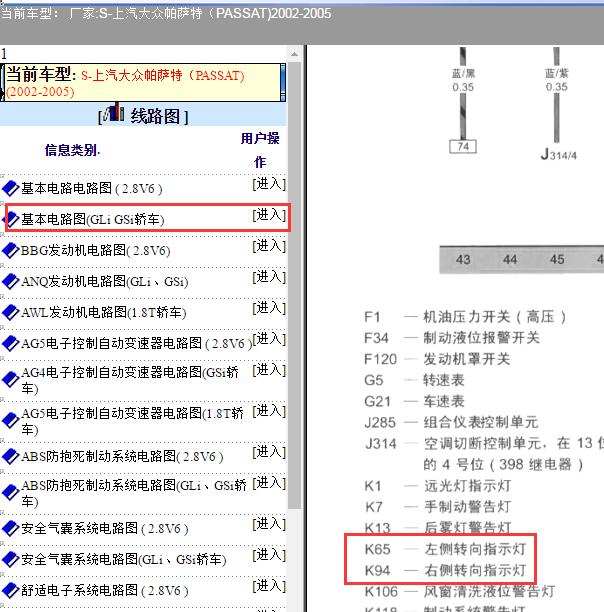Click book icon beside BBG发动机电路图

11,250
